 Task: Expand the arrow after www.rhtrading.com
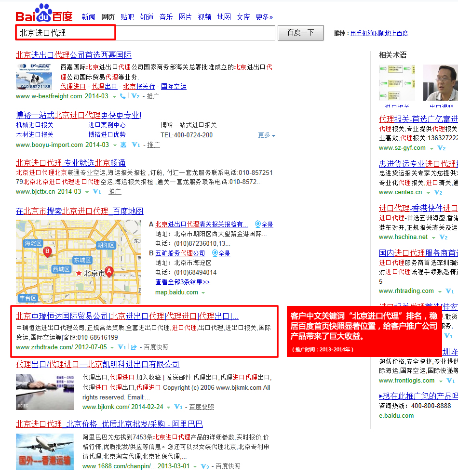[x=440, y=292]
